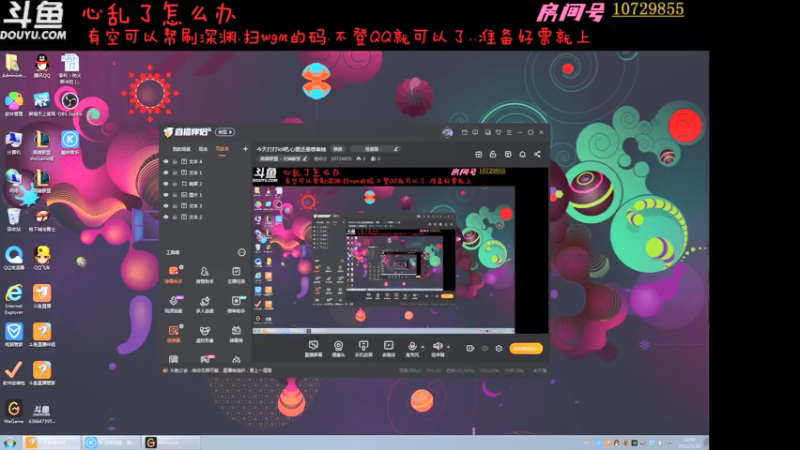Click the share icon below title bar

pos(537,154)
